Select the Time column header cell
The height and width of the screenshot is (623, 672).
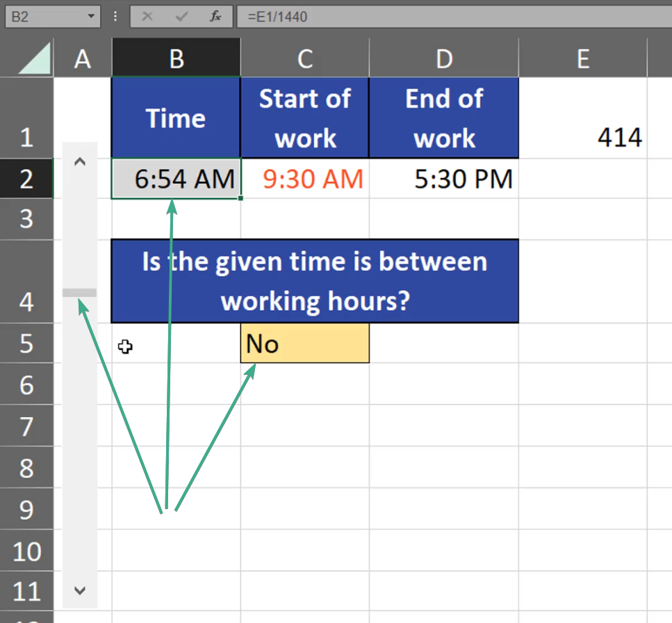pyautogui.click(x=176, y=118)
